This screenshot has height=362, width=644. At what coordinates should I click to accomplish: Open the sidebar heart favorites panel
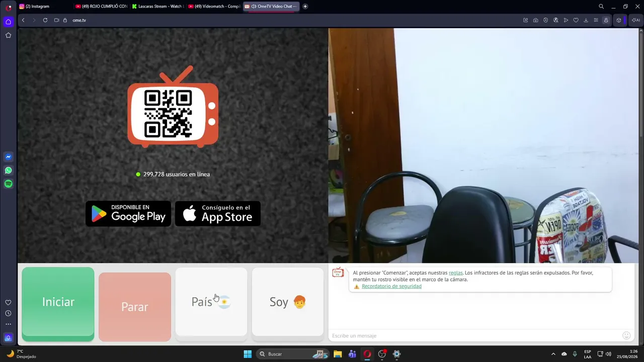coord(8,303)
